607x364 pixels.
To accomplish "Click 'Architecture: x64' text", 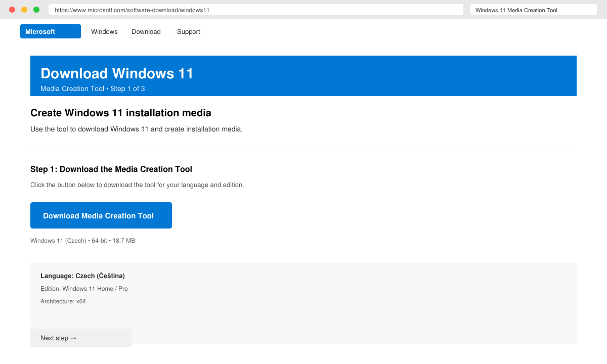I will (x=63, y=301).
